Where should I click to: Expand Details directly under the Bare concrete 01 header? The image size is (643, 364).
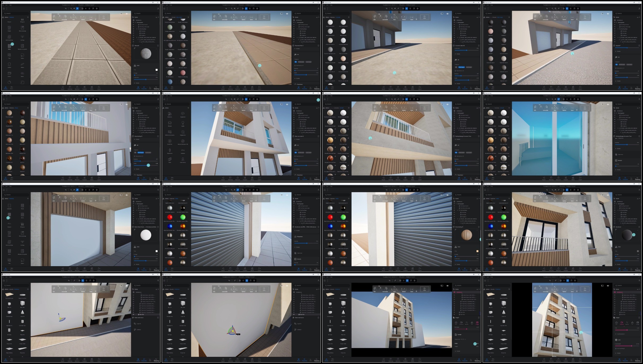click(298, 139)
